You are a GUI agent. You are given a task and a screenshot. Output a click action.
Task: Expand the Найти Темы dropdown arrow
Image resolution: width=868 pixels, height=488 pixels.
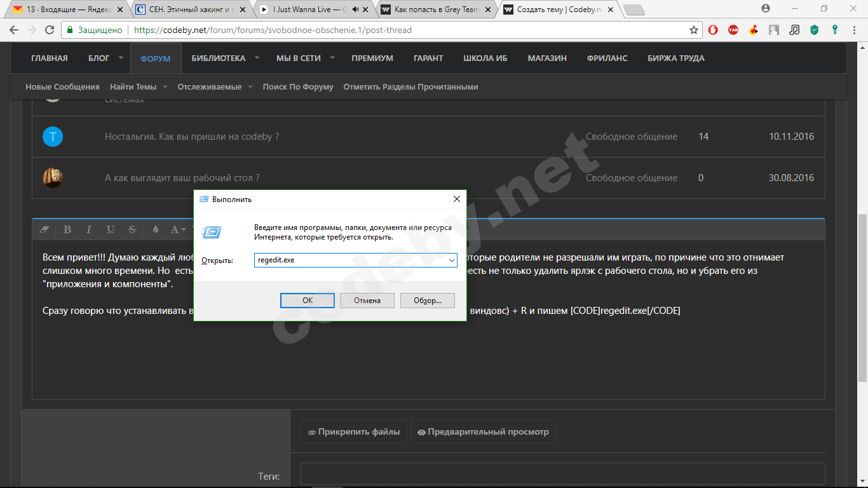(x=165, y=86)
